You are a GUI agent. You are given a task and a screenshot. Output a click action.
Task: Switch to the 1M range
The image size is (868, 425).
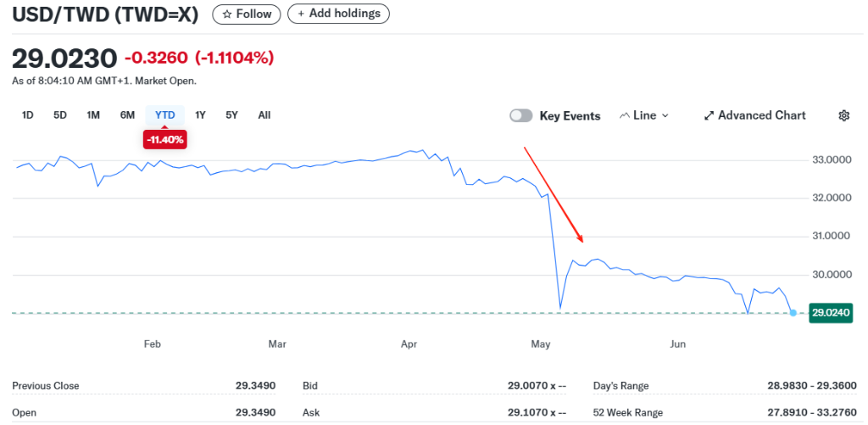coord(93,115)
